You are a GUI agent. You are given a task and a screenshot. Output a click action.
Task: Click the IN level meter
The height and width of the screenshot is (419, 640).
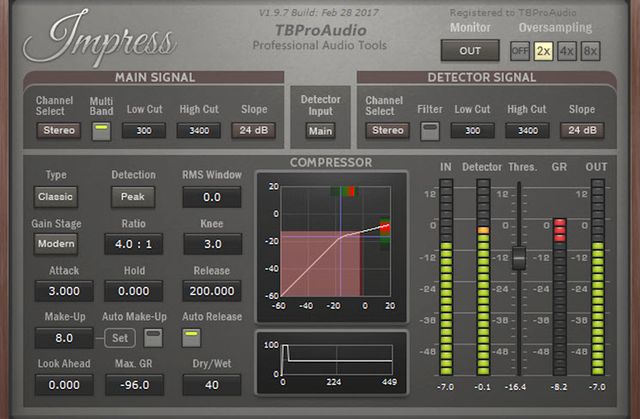pos(446,277)
